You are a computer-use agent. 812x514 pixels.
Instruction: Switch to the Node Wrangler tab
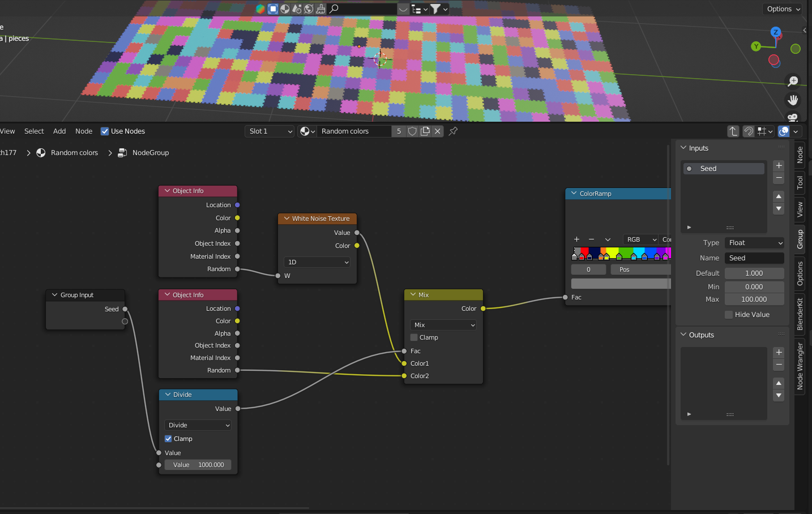pyautogui.click(x=800, y=366)
